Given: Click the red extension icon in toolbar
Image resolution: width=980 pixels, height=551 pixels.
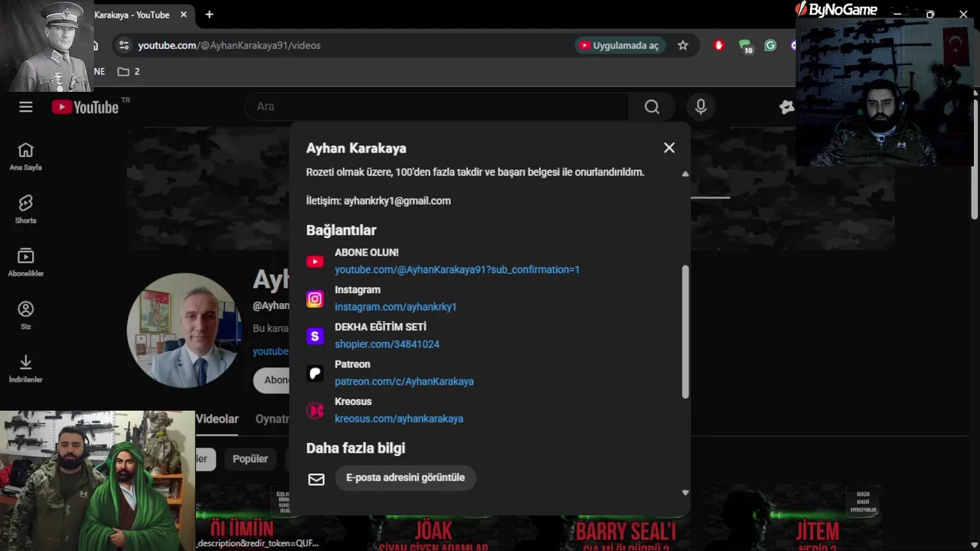Looking at the screenshot, I should pyautogui.click(x=718, y=45).
